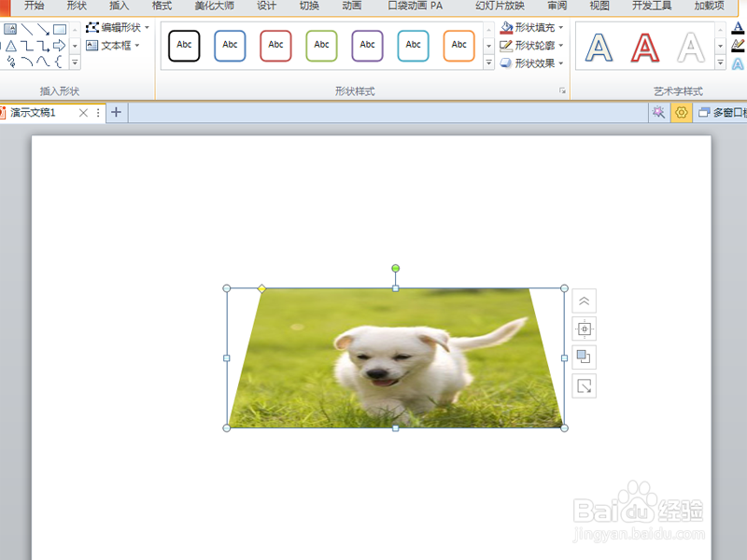Open the 开发工具 developer tab

click(x=652, y=6)
